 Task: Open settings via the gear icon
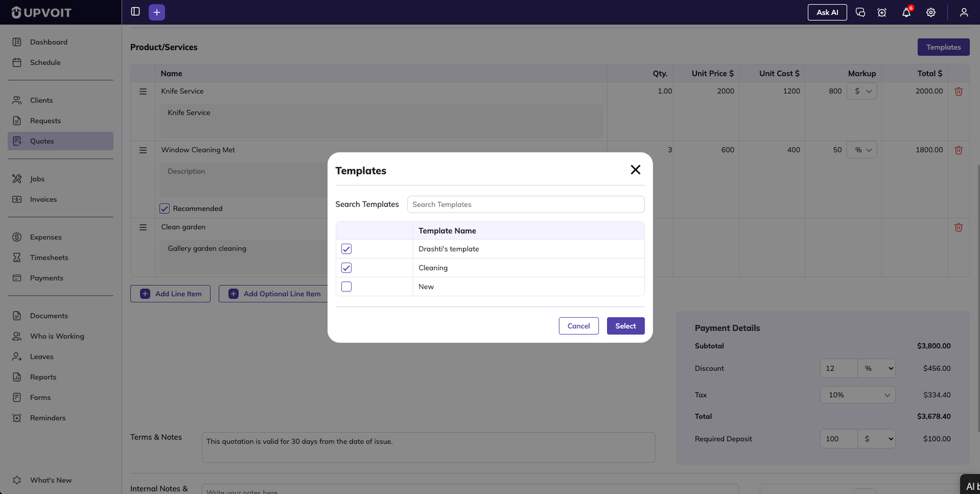point(930,12)
